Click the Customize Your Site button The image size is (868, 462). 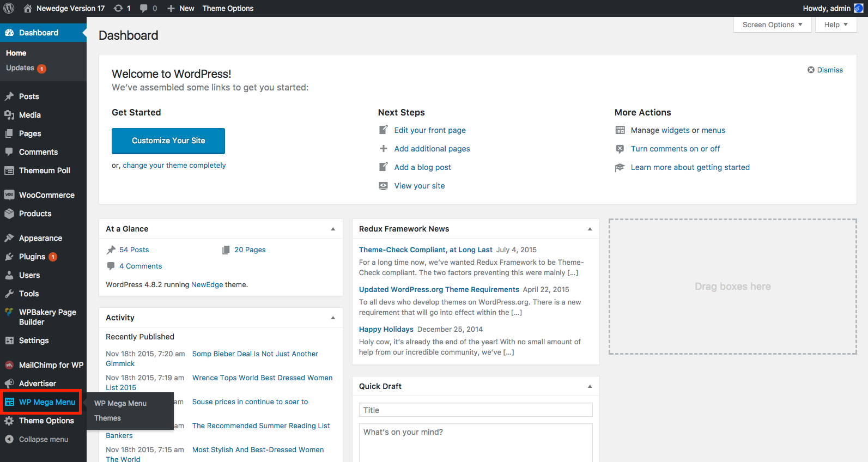[x=168, y=141]
